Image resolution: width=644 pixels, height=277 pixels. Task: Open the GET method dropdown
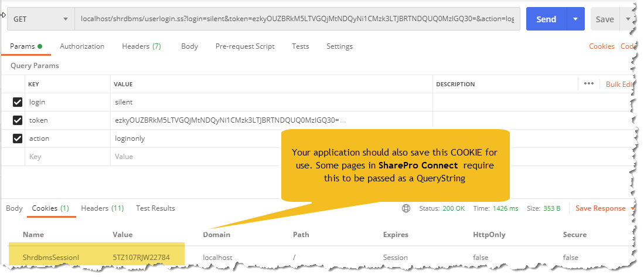(40, 19)
